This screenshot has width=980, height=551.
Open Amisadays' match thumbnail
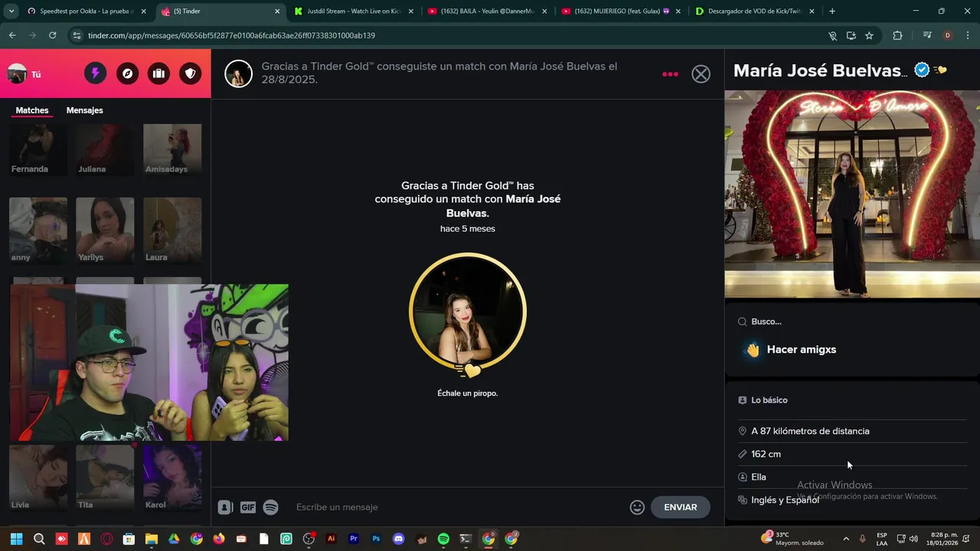172,150
